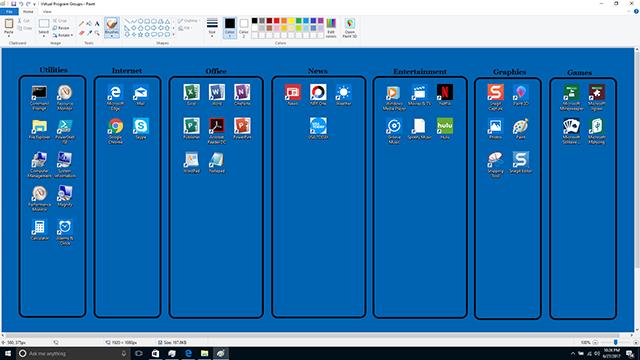Select the Fill with color bucket tool
Screen dimensions: 640x360
[x=89, y=24]
